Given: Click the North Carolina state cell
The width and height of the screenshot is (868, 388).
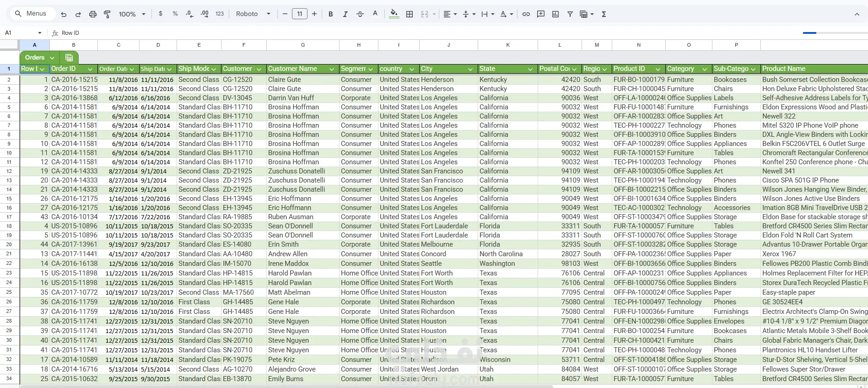Looking at the screenshot, I should point(508,254).
